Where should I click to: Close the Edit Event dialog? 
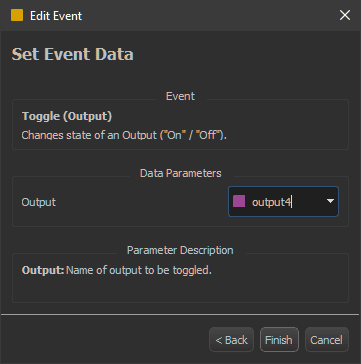345,15
